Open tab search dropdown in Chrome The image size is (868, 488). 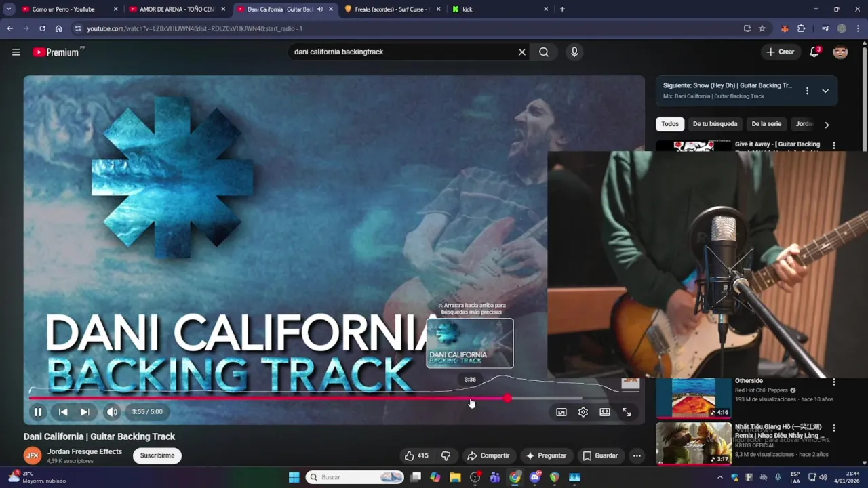point(9,9)
